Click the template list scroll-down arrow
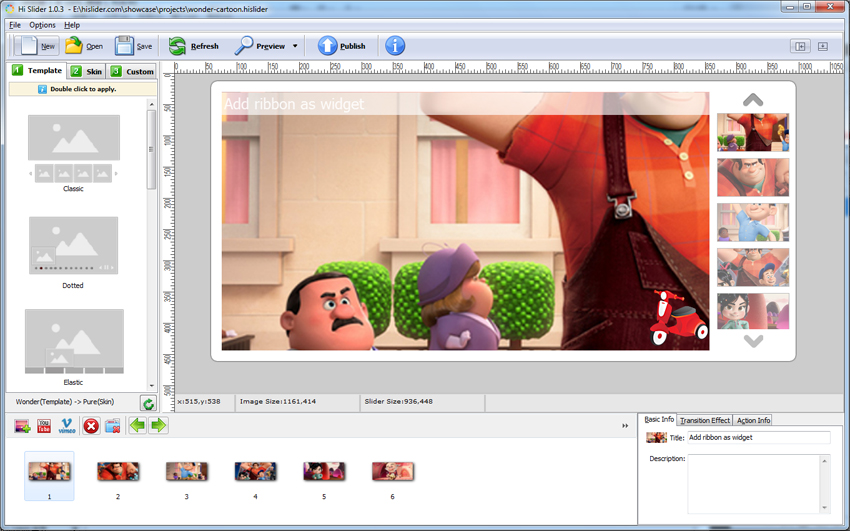The width and height of the screenshot is (850, 531). pyautogui.click(x=151, y=385)
